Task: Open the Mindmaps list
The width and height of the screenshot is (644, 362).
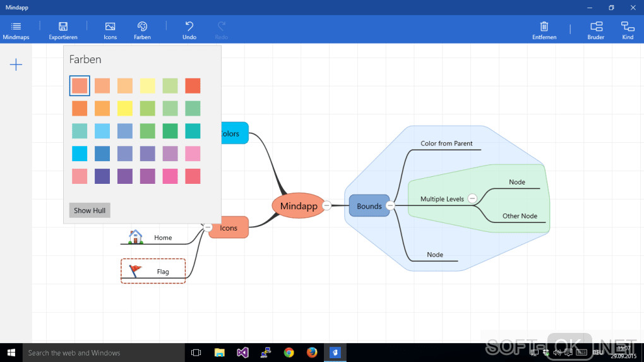Action: click(x=16, y=30)
